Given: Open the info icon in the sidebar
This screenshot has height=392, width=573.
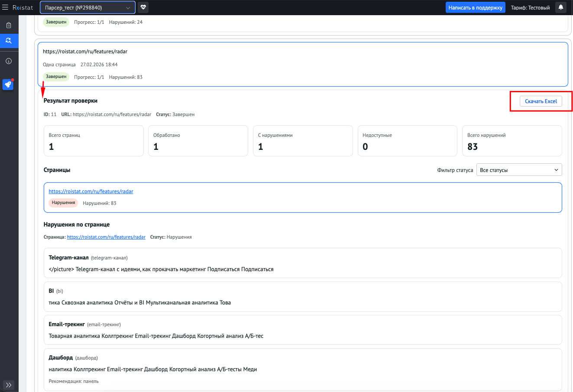Looking at the screenshot, I should pyautogui.click(x=9, y=61).
